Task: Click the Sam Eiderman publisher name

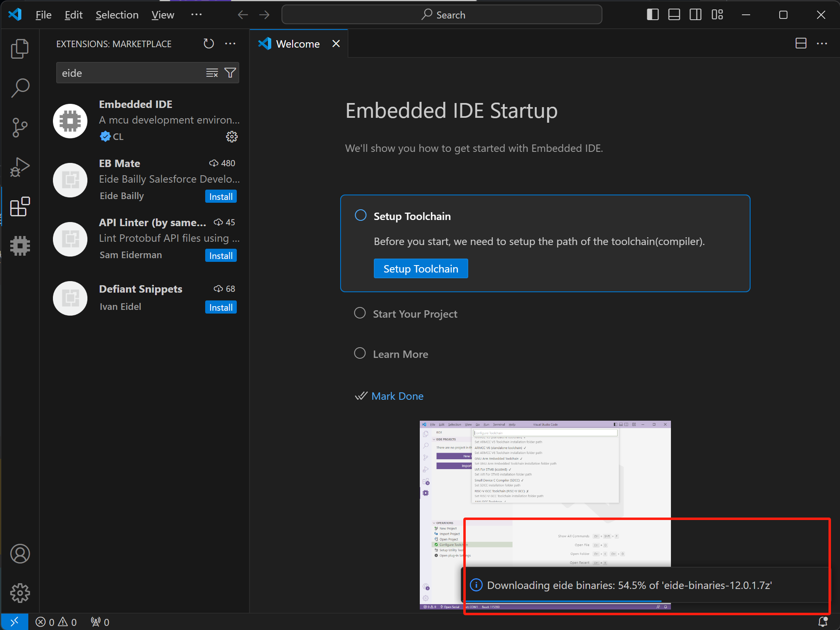Action: [x=131, y=255]
